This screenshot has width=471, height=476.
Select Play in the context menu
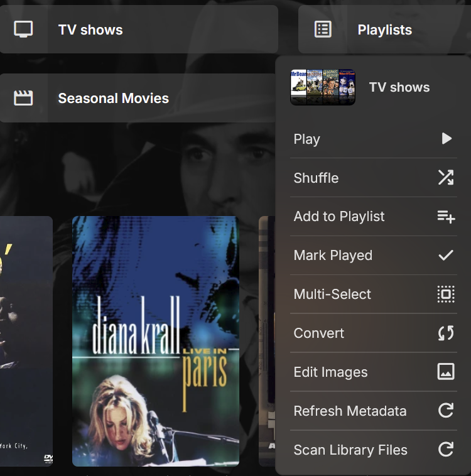tap(374, 139)
